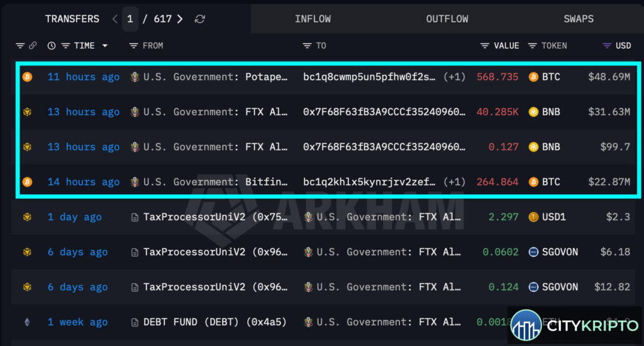Open U.S. Government: Bitfin… sender entity
The image size is (644, 346).
click(x=215, y=182)
